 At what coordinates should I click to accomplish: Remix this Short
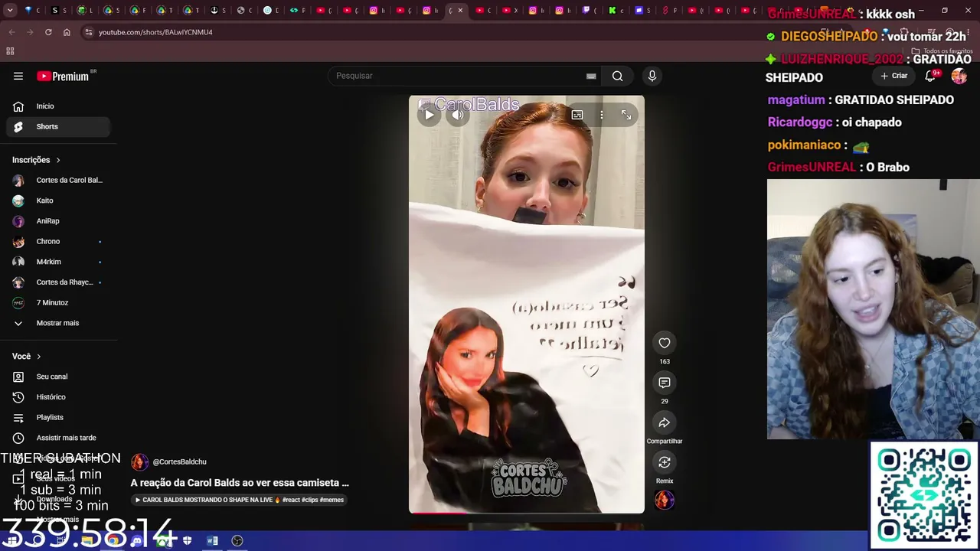coord(665,462)
